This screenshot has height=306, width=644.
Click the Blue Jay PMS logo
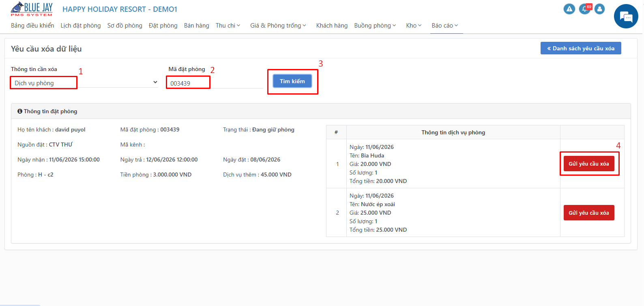(x=32, y=9)
